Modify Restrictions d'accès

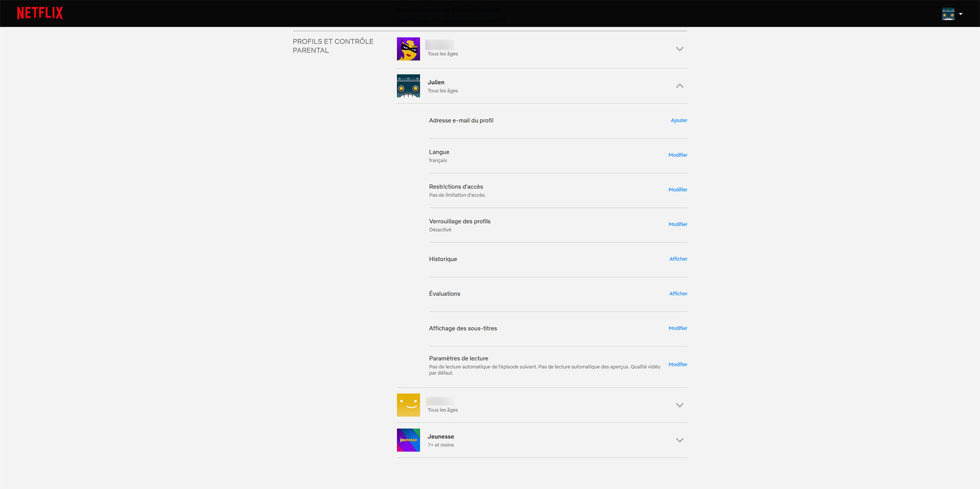(678, 190)
